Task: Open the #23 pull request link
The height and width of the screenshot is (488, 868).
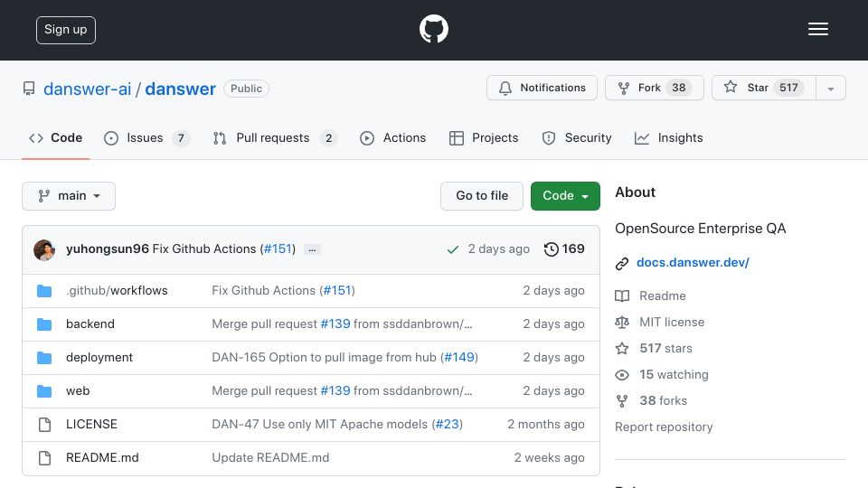Action: (448, 424)
